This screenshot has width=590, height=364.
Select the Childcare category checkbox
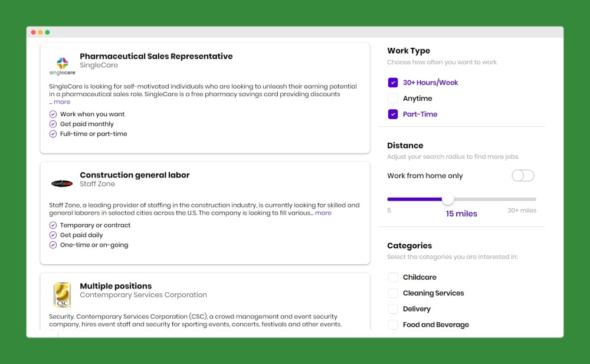[393, 277]
